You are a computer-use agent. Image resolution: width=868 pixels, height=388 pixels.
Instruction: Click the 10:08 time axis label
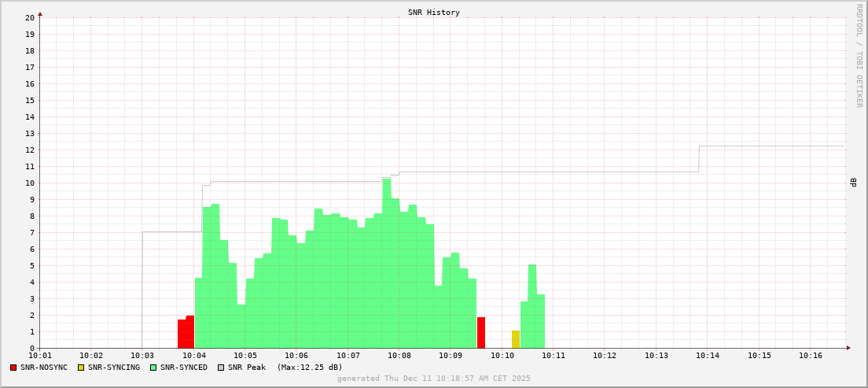[x=399, y=357]
